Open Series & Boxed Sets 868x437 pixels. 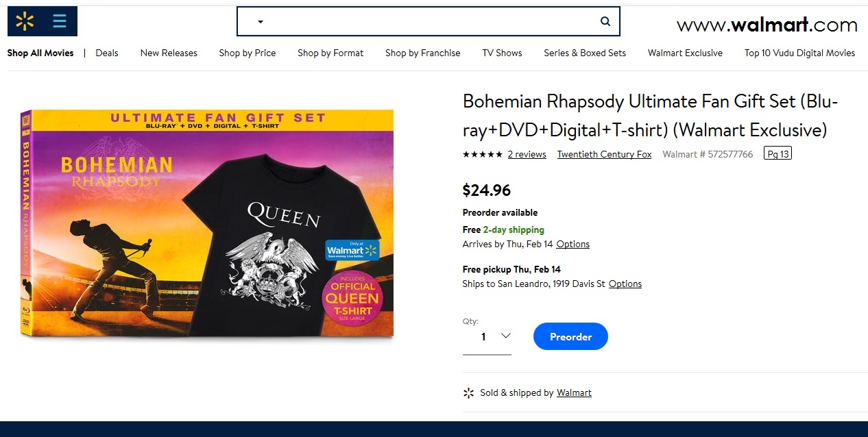(x=584, y=53)
